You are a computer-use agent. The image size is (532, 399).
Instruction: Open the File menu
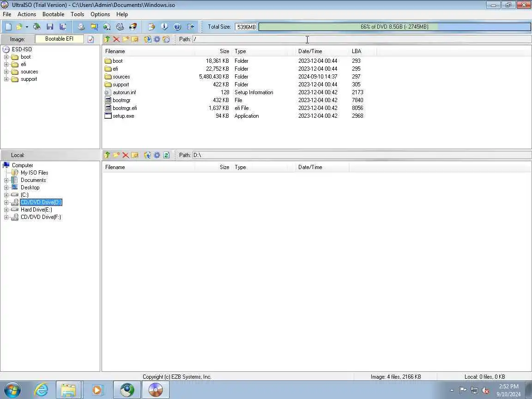(x=7, y=14)
